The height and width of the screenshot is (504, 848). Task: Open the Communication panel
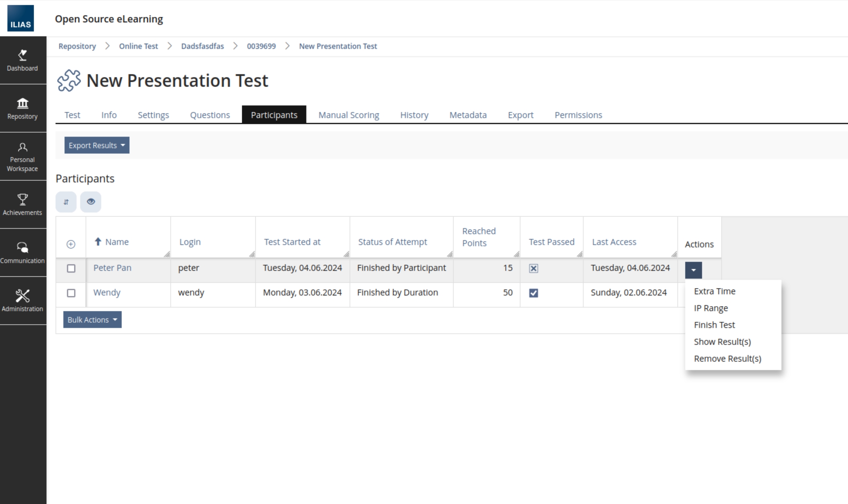click(x=23, y=252)
